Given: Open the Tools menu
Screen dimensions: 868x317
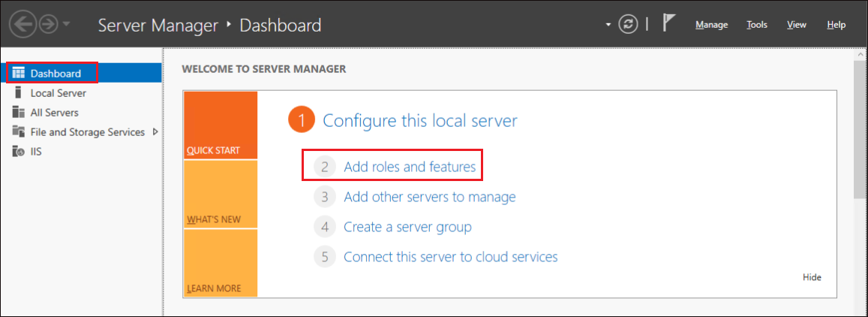Looking at the screenshot, I should point(757,25).
